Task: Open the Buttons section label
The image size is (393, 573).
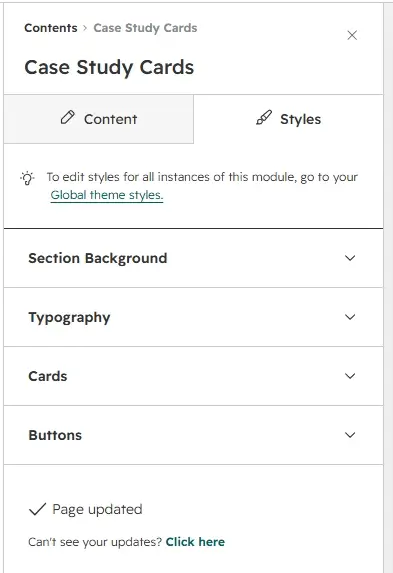Action: 55,435
